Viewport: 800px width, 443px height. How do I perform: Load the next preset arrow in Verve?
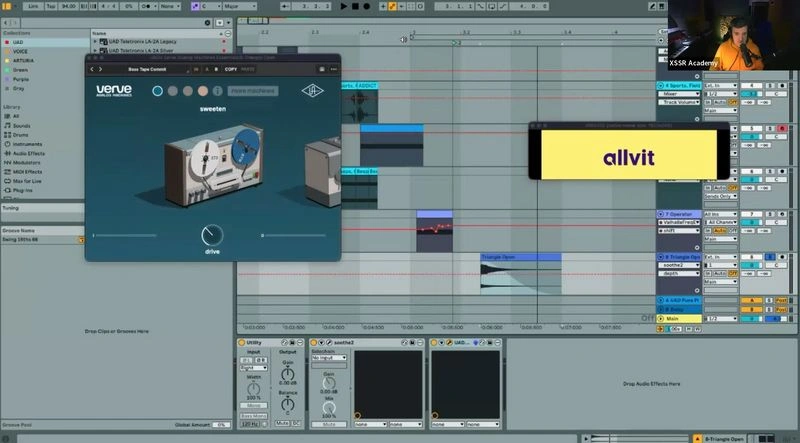tap(101, 69)
